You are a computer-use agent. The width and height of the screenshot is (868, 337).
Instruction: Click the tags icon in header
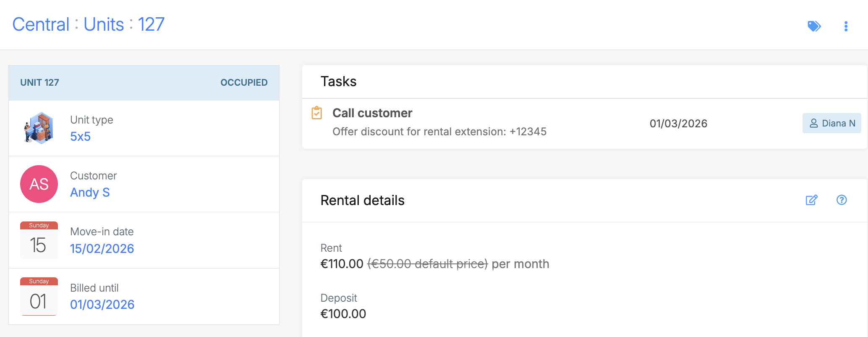[814, 26]
